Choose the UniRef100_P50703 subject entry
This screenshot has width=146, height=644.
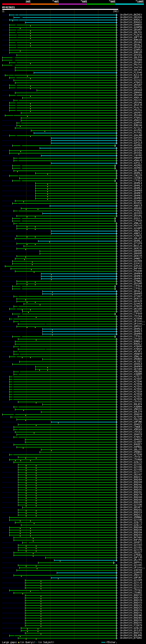pos(131,226)
